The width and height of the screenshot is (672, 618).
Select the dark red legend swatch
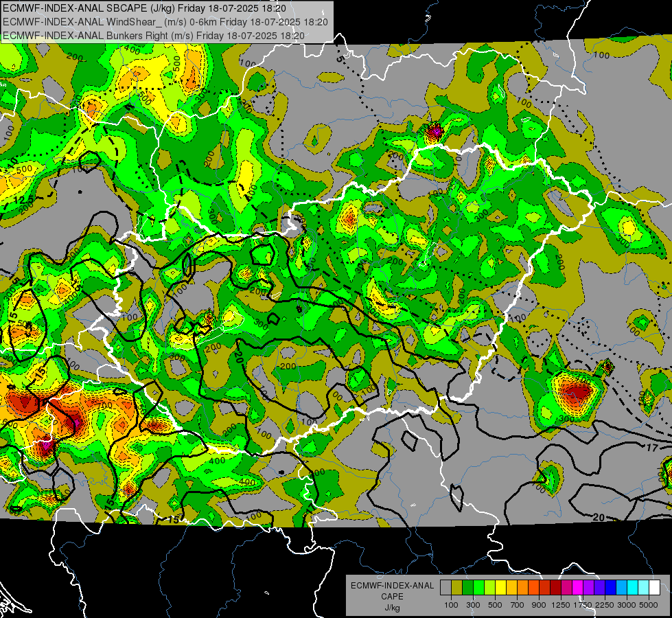coord(555,588)
